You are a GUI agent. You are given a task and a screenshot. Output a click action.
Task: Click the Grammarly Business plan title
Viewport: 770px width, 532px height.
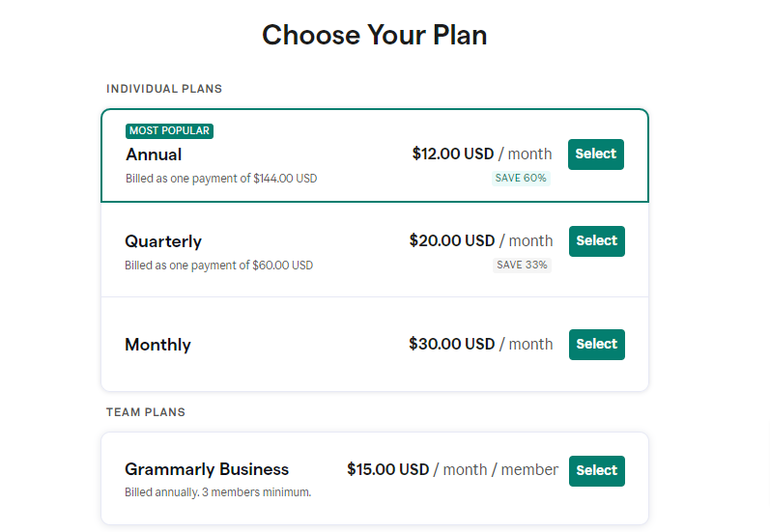pos(207,469)
